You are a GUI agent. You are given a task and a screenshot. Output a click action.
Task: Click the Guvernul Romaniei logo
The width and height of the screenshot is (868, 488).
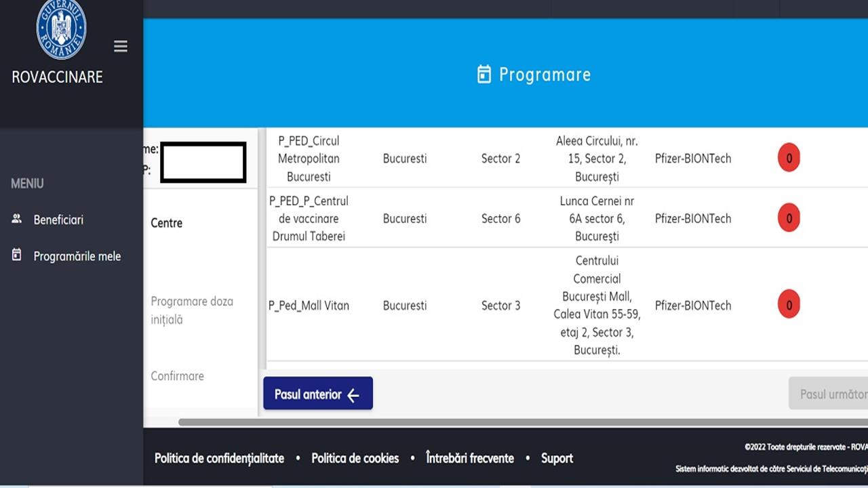[61, 28]
